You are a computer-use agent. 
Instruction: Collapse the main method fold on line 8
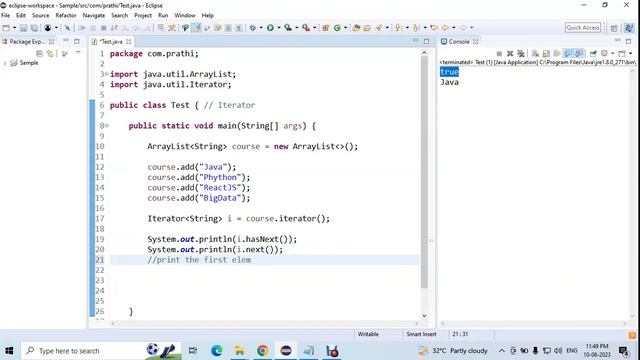[107, 126]
